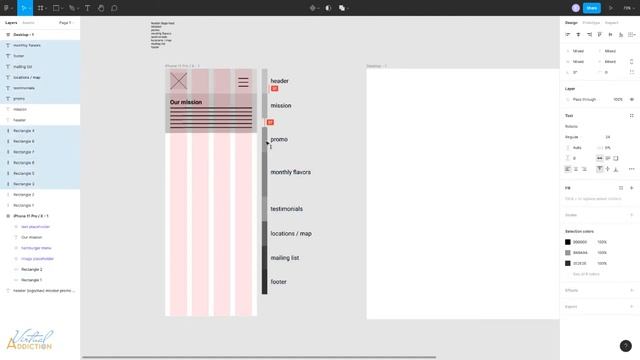Click the third dark selection color swatch
Screen dimensions: 640x360
[567, 263]
